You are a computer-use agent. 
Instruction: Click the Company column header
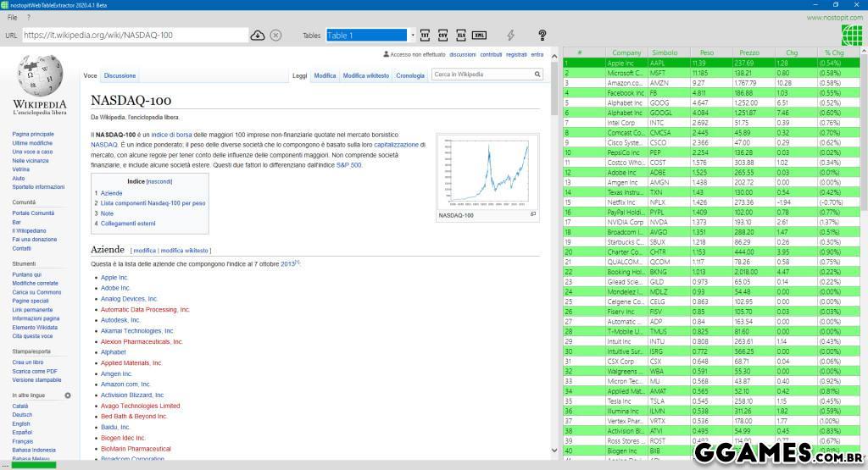click(626, 53)
